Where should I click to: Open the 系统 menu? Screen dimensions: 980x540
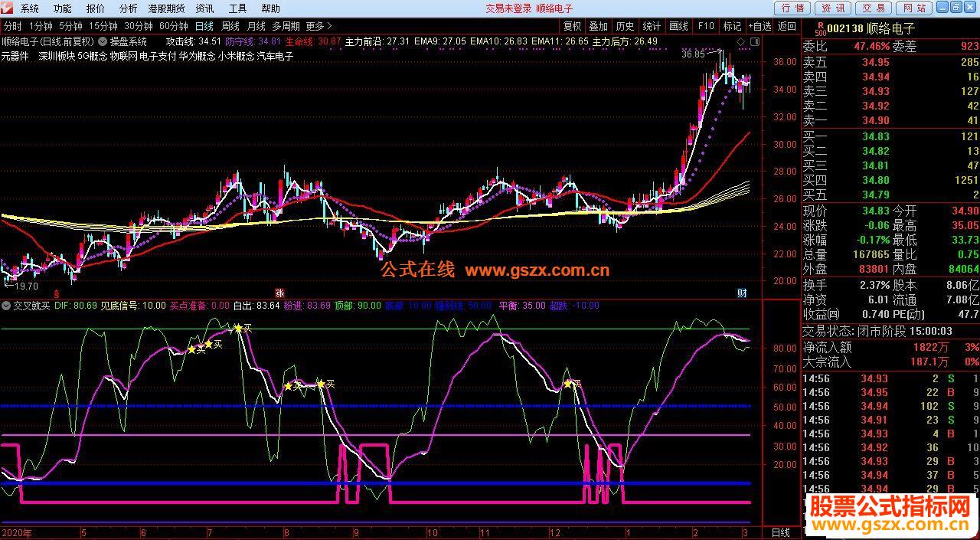30,8
